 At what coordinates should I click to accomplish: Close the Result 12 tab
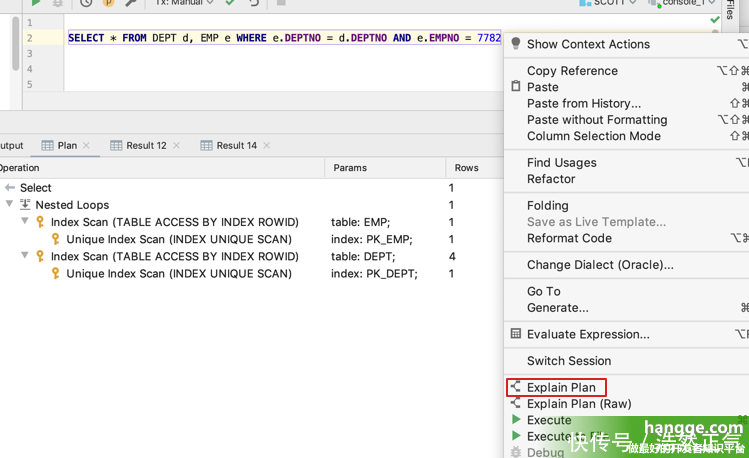pos(176,145)
